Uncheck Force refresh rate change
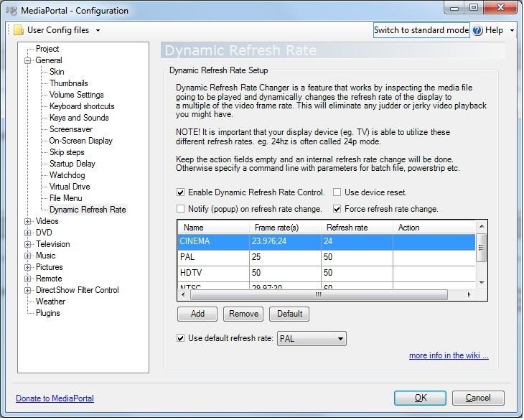The width and height of the screenshot is (524, 420). click(x=337, y=210)
